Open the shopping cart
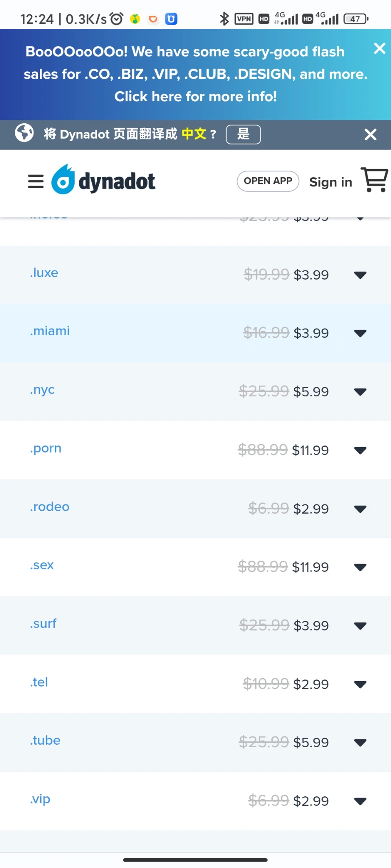Screen dimensions: 391x868 (x=374, y=180)
